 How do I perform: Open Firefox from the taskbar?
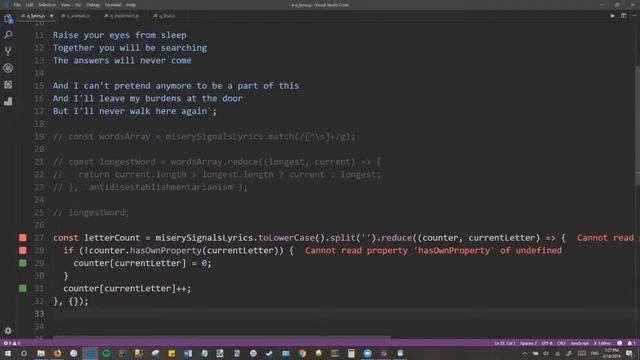(x=57, y=353)
